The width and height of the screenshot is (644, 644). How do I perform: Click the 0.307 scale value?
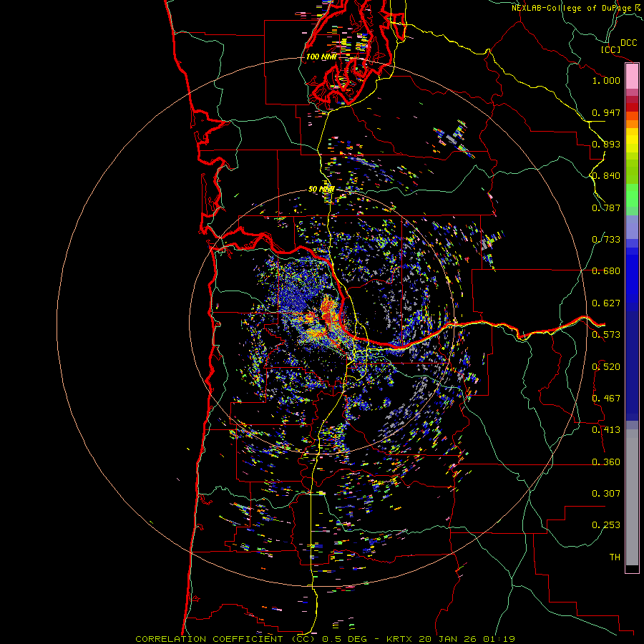[606, 494]
